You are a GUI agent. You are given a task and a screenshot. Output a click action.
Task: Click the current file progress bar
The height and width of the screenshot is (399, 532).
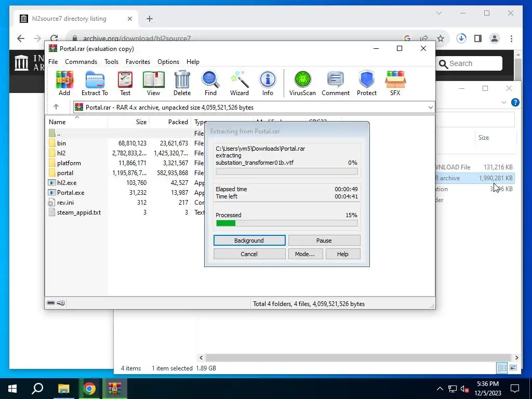pos(287,171)
